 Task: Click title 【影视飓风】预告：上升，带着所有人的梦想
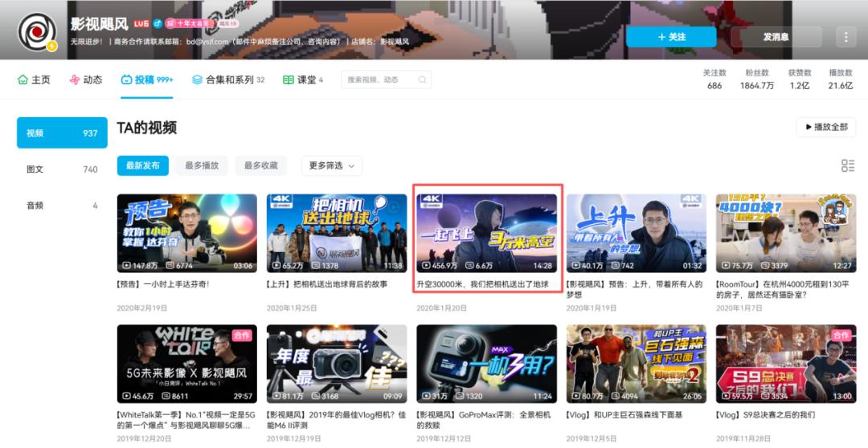pos(634,289)
